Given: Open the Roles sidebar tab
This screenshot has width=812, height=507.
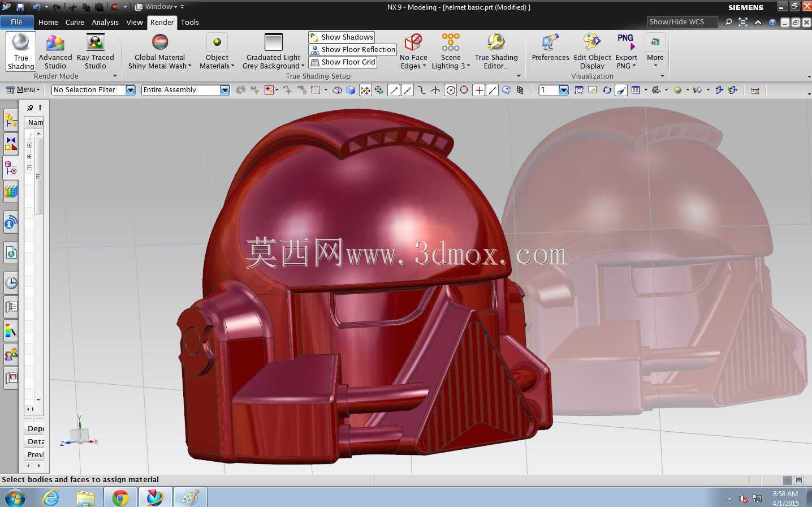Looking at the screenshot, I should [11, 354].
